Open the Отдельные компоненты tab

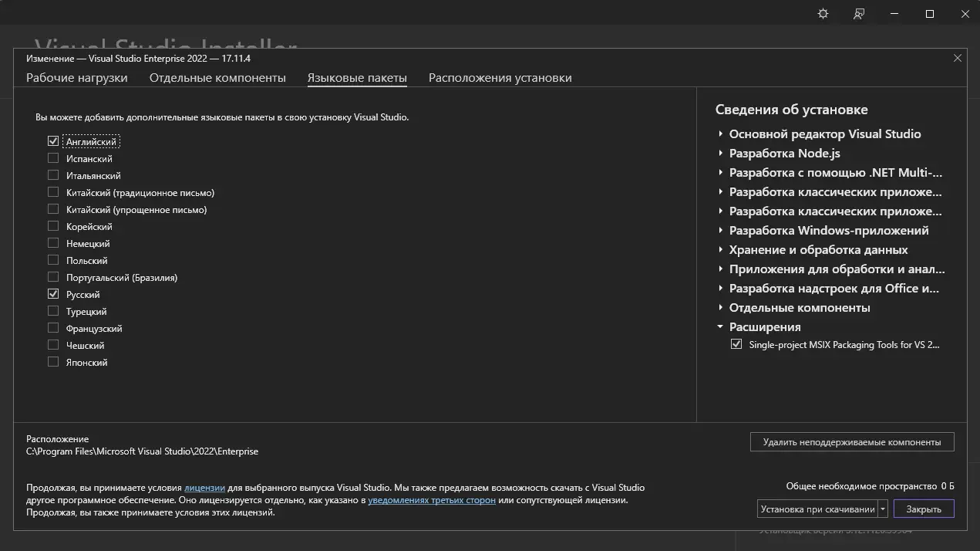[217, 78]
